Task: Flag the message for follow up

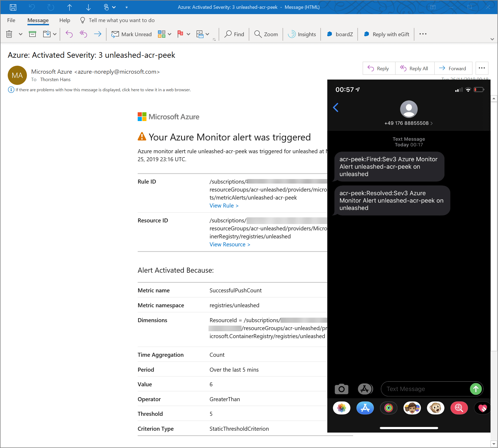Action: [180, 34]
